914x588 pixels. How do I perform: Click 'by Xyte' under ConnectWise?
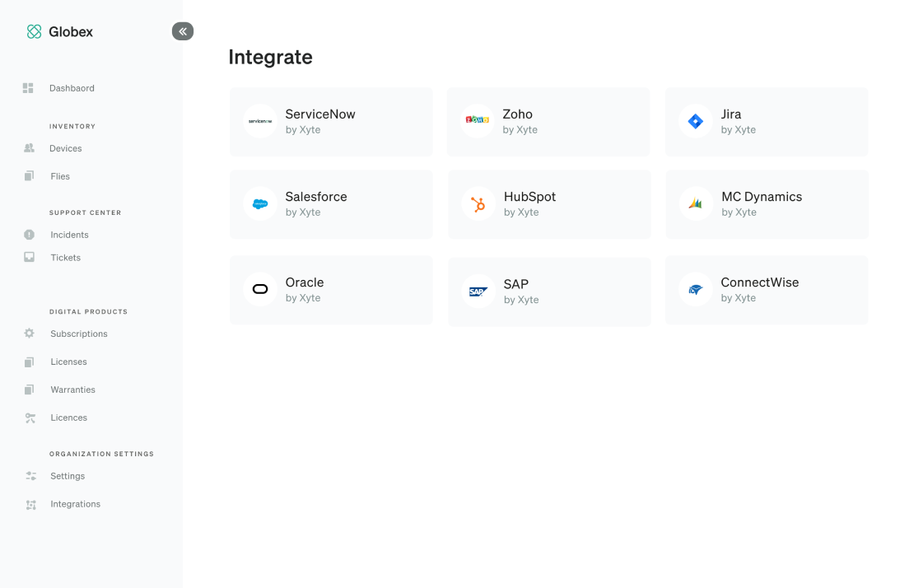coord(739,298)
